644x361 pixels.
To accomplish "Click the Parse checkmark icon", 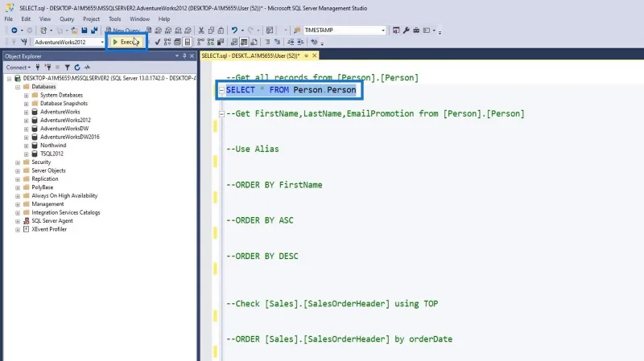I will tap(157, 42).
